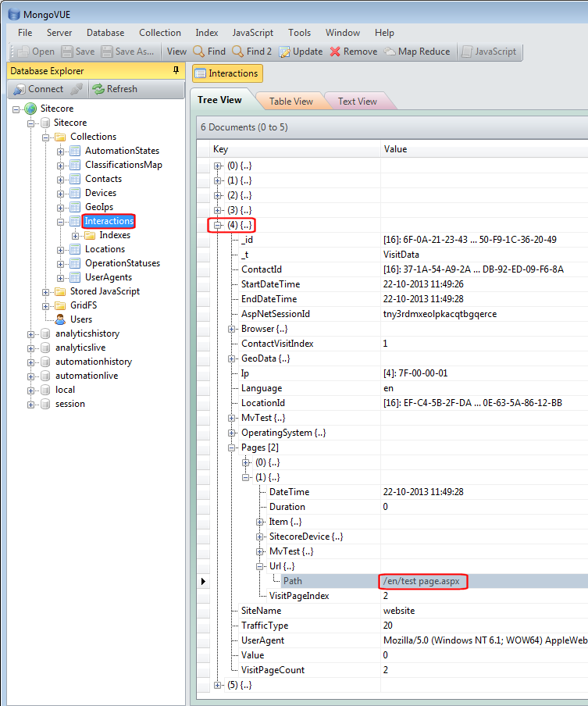Click the Save As toolbar icon

click(x=107, y=52)
